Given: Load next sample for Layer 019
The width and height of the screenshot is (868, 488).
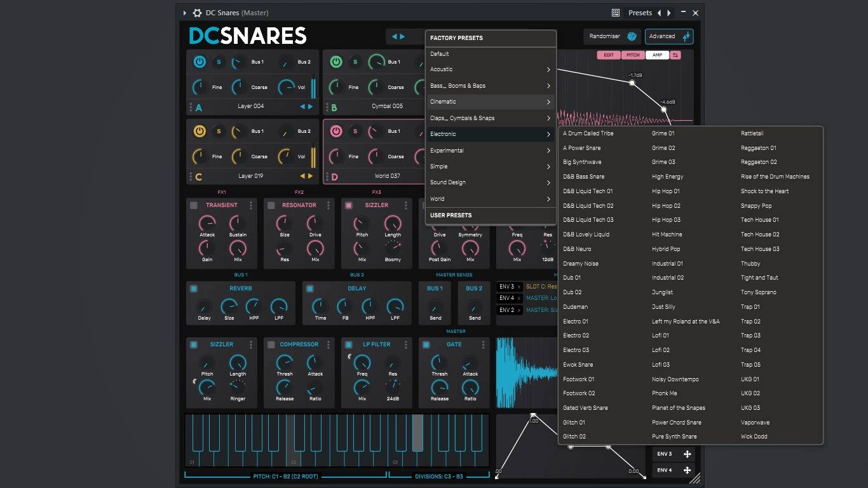Looking at the screenshot, I should pyautogui.click(x=310, y=176).
